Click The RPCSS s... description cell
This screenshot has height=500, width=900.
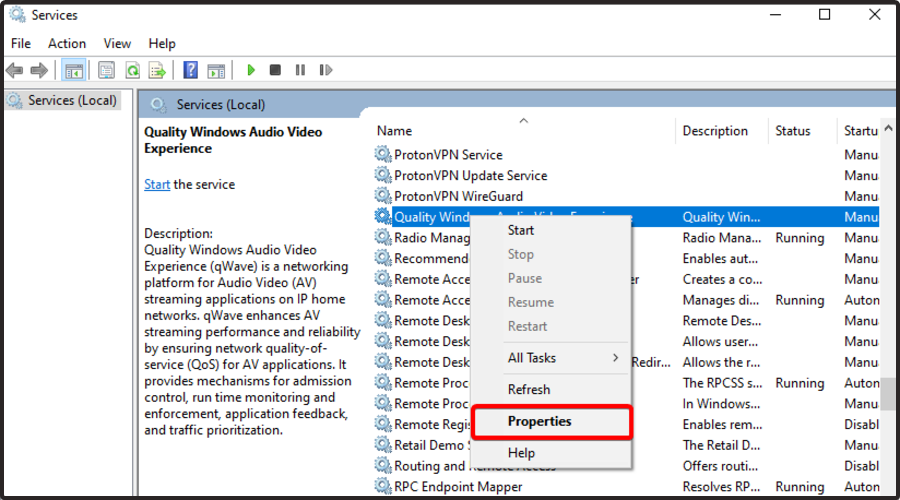tap(722, 382)
